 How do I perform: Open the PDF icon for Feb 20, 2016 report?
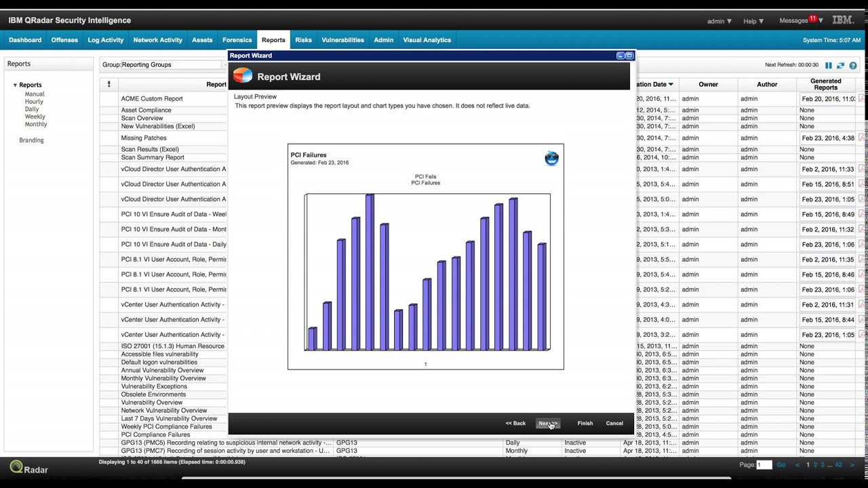point(862,99)
